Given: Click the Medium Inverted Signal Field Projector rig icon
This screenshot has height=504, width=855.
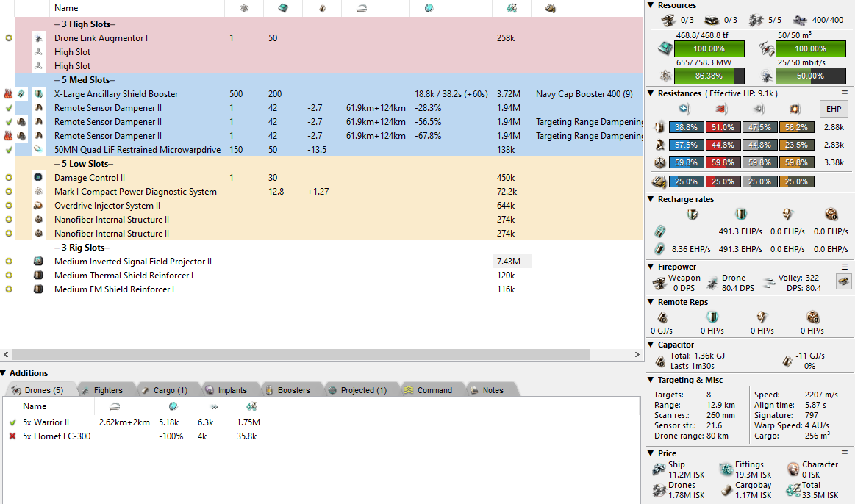Looking at the screenshot, I should tap(38, 262).
